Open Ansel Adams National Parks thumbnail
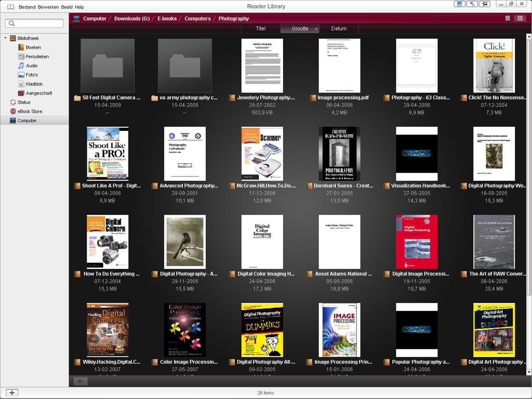This screenshot has width=532, height=399. click(x=339, y=242)
